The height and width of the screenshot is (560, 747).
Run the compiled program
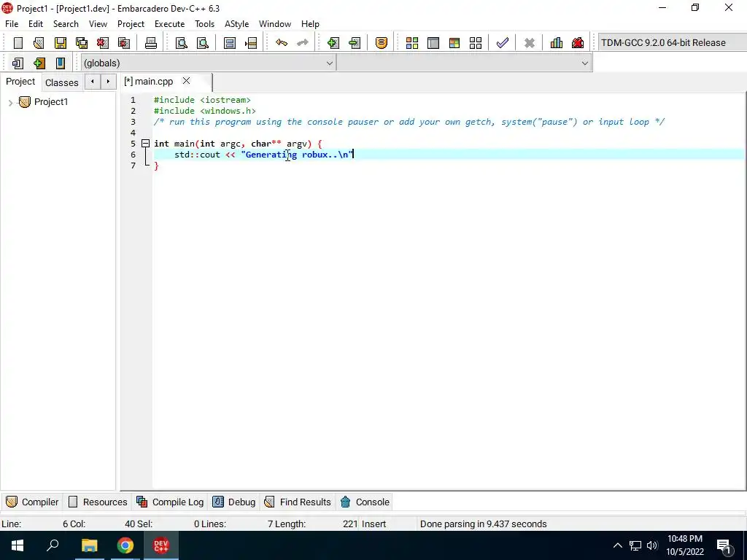[x=433, y=43]
